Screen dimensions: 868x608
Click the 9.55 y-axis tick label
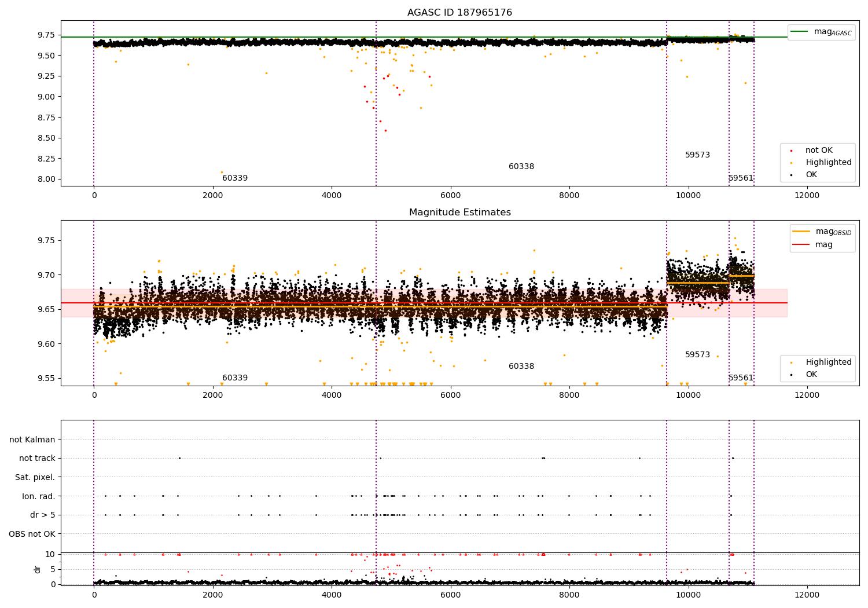46,379
